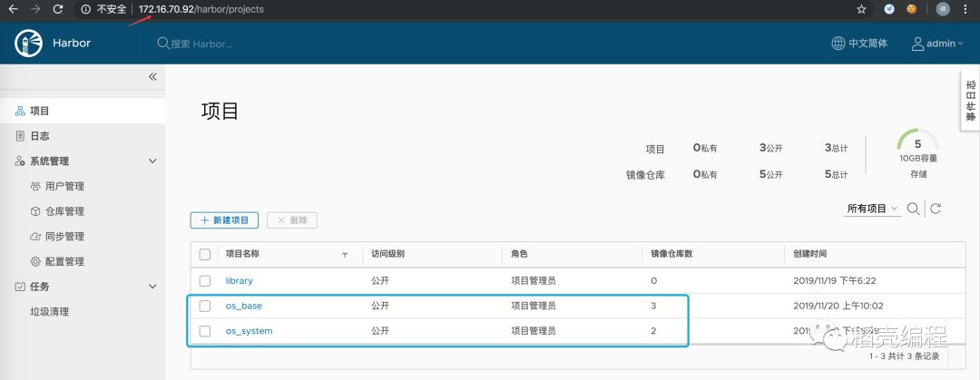Check the library row checkbox

pyautogui.click(x=205, y=280)
